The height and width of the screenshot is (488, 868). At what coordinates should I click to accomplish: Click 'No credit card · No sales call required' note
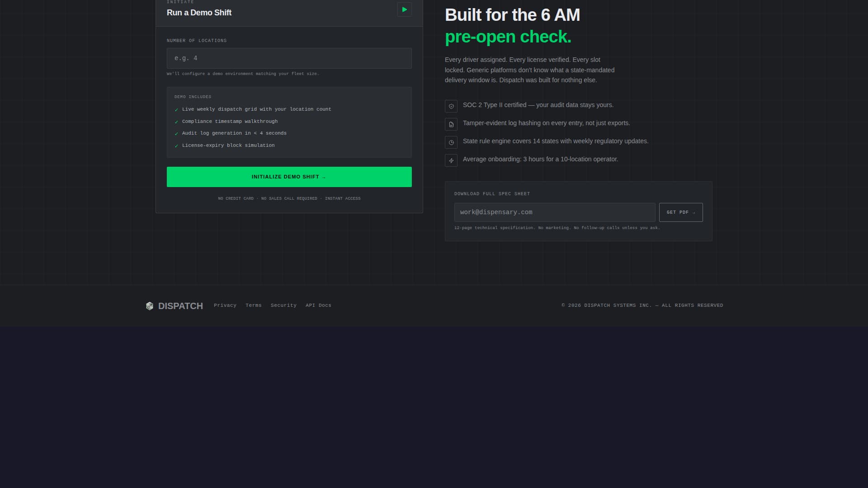tap(289, 198)
